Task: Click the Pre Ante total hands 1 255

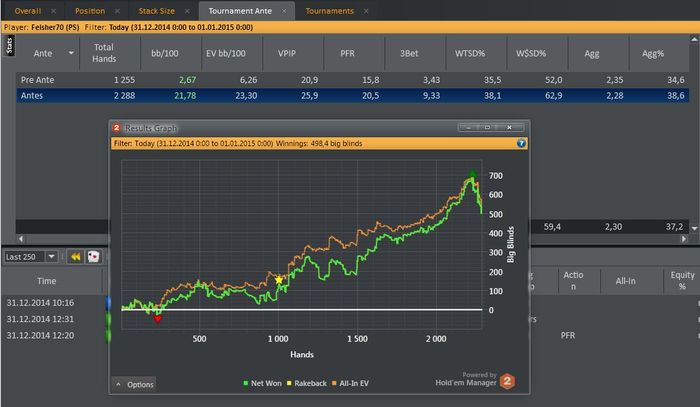Action: click(124, 80)
